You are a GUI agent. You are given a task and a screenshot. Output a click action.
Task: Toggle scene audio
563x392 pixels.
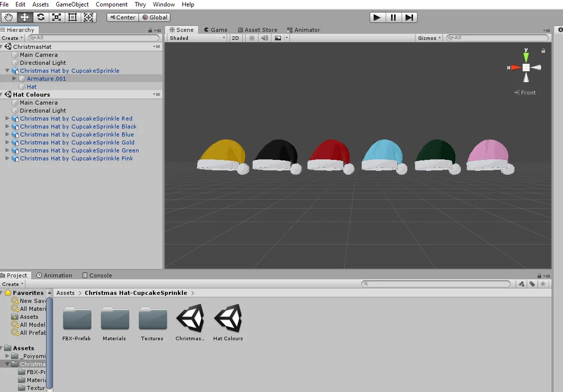264,37
